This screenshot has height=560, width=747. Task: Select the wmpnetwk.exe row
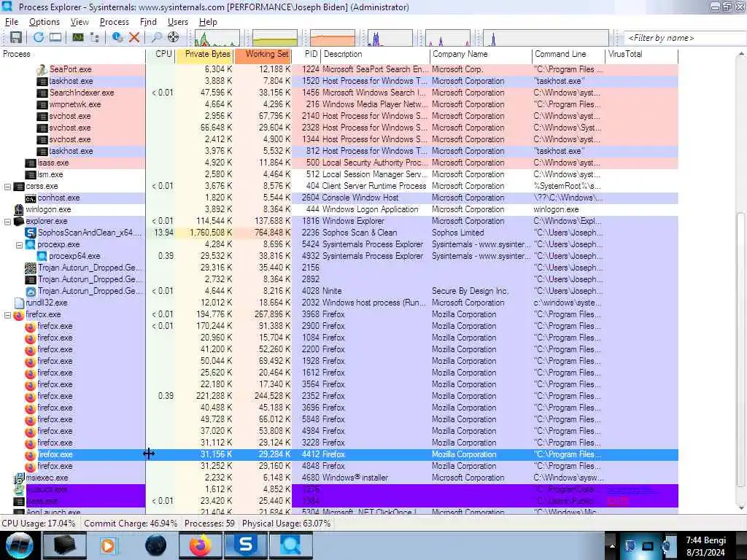(339, 105)
